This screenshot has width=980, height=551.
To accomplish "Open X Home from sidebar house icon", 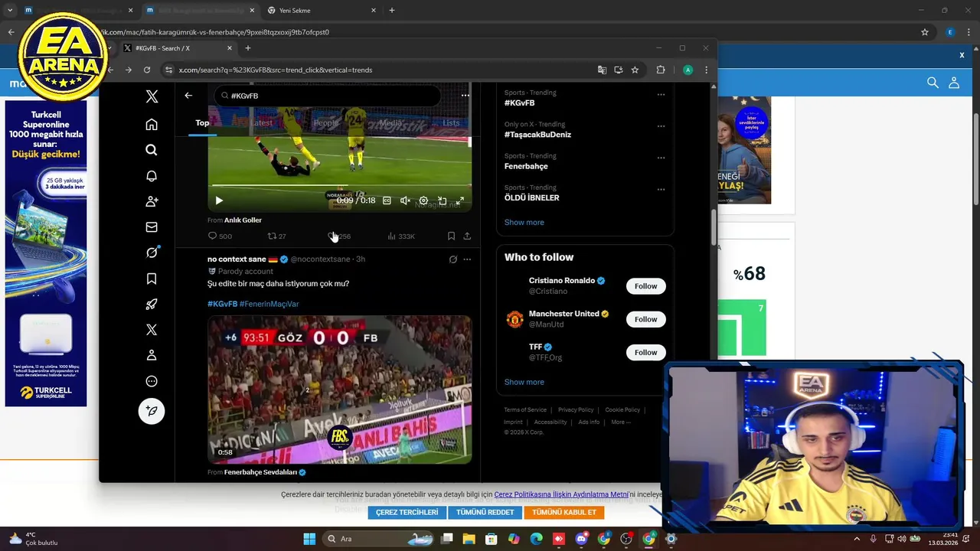I will coord(152,125).
